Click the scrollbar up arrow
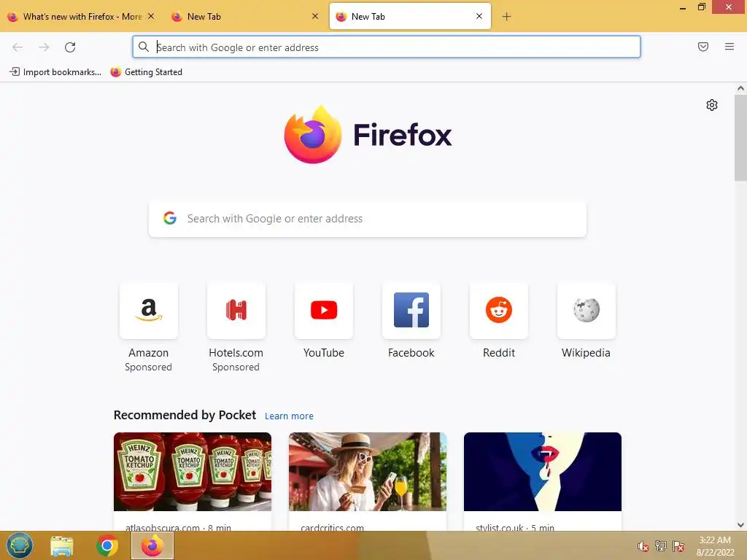The image size is (747, 560). 740,88
